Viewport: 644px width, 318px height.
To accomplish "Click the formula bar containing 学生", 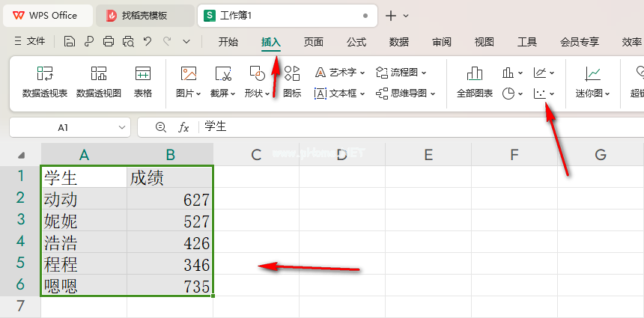I will click(x=423, y=127).
